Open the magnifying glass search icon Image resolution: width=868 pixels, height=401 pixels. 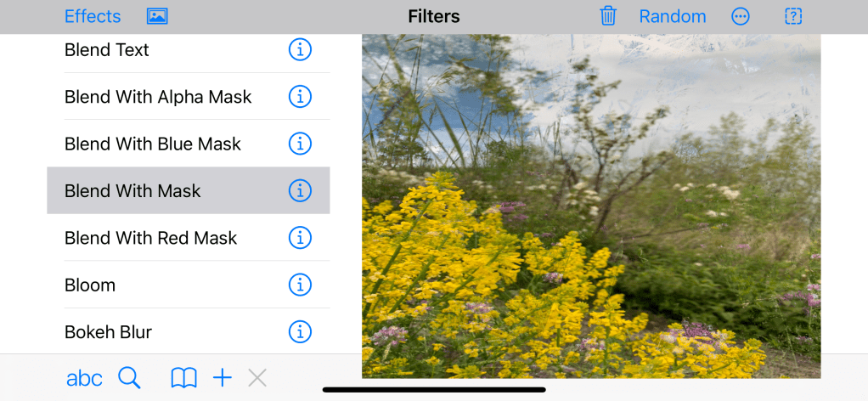[130, 378]
